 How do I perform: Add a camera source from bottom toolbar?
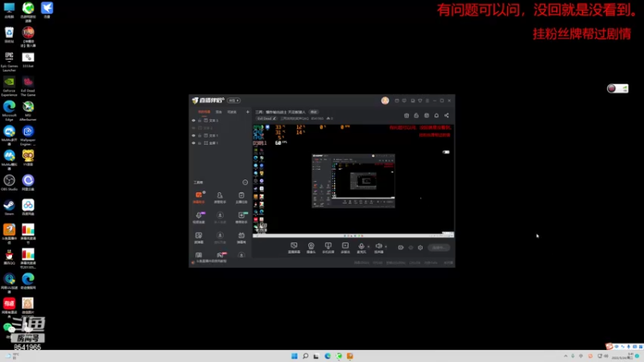(311, 248)
